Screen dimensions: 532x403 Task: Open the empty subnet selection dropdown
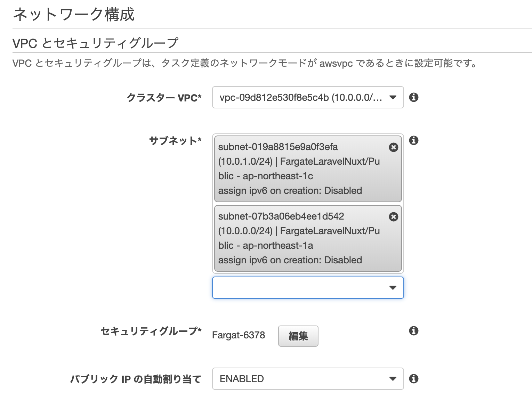(x=308, y=288)
